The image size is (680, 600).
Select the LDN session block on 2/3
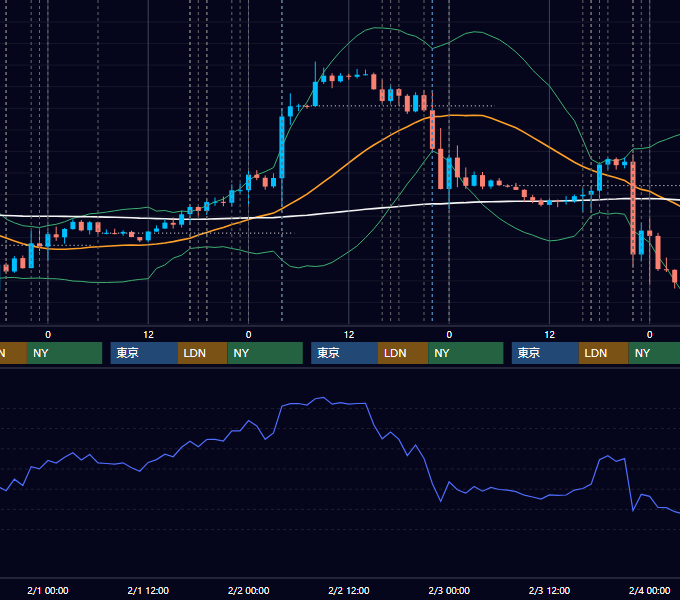click(x=604, y=353)
